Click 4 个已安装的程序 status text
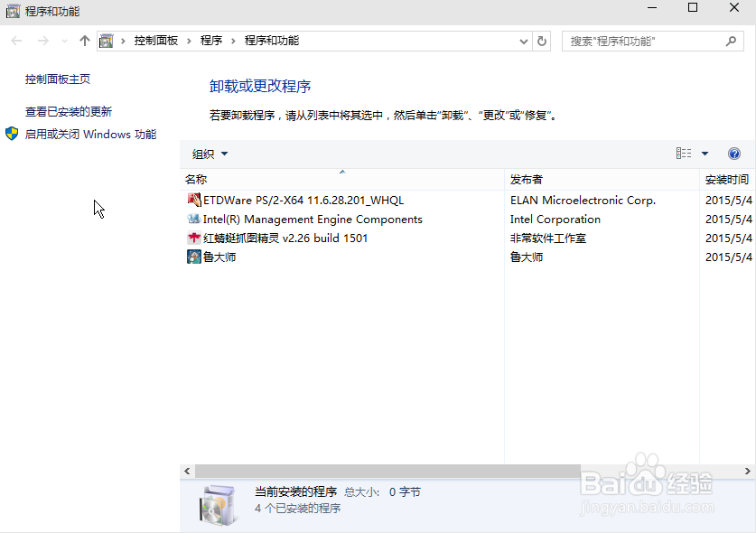756x533 pixels. click(x=297, y=509)
